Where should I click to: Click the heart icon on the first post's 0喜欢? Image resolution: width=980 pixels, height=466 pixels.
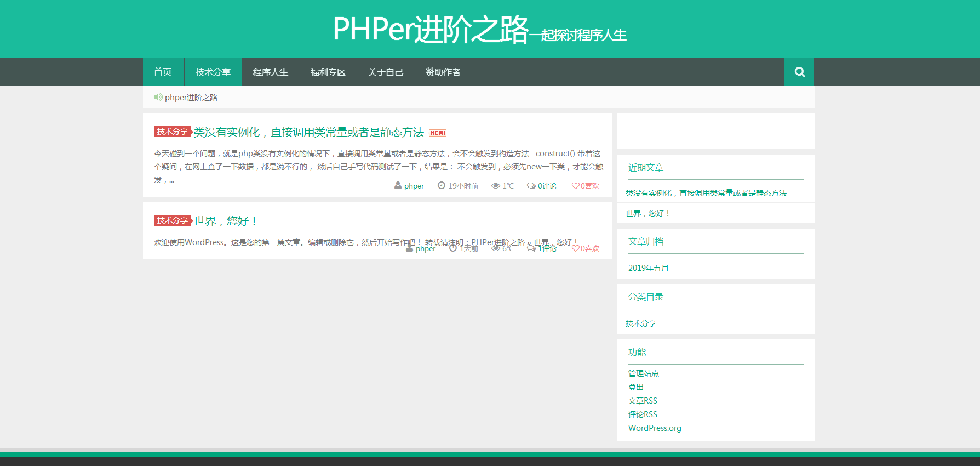[x=575, y=186]
